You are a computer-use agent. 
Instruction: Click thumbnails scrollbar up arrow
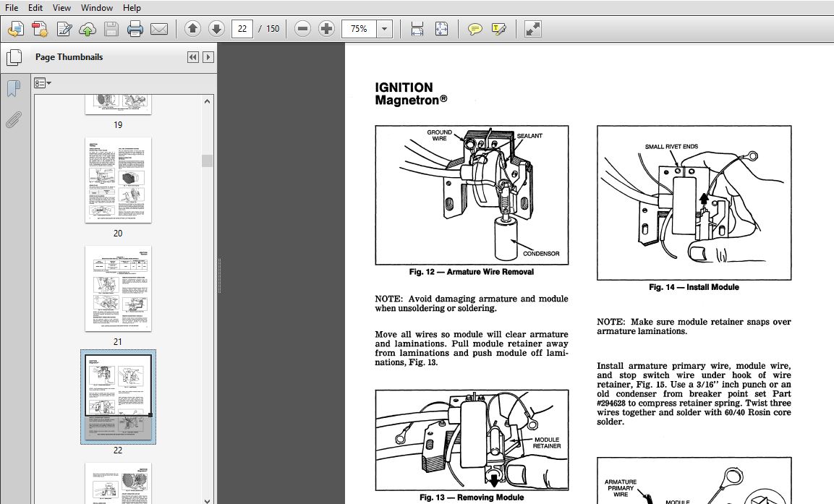point(208,101)
